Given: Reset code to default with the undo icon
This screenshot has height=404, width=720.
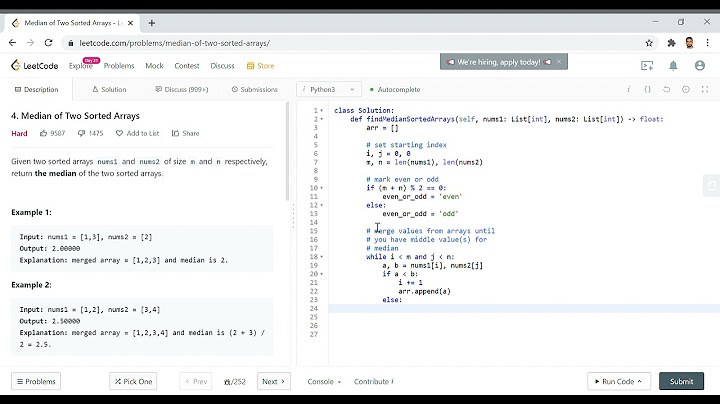Looking at the screenshot, I should pyautogui.click(x=666, y=90).
